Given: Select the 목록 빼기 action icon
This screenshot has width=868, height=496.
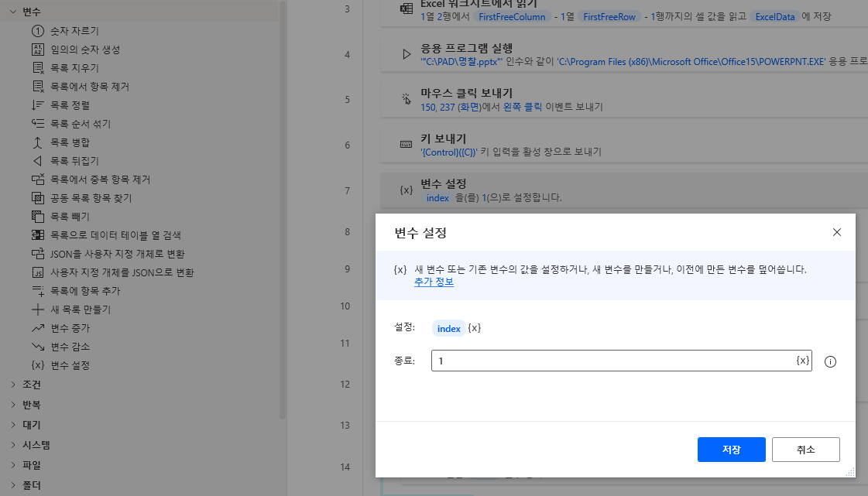Looking at the screenshot, I should 38,217.
